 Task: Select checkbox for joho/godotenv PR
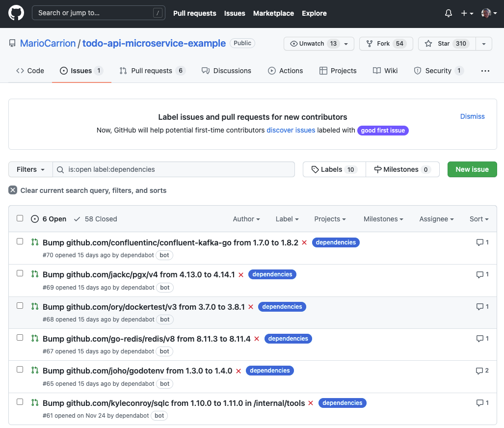click(20, 370)
